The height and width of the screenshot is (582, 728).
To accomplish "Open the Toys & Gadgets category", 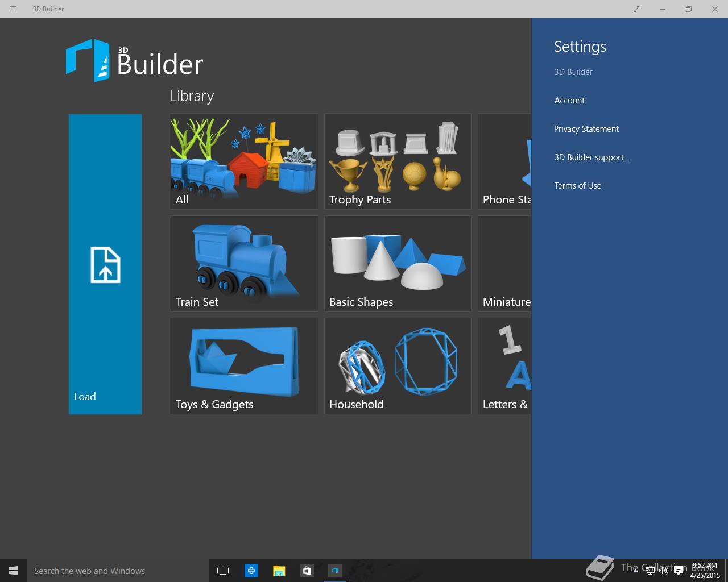I will 245,366.
